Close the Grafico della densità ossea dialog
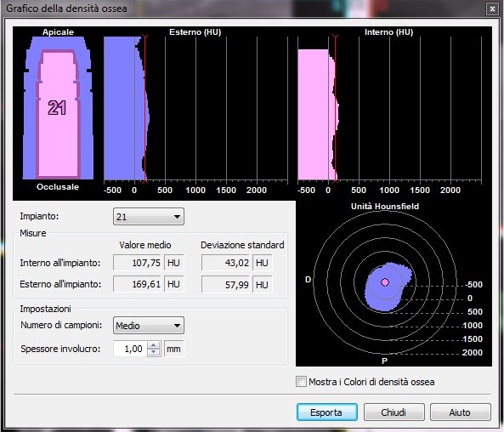Image resolution: width=504 pixels, height=432 pixels. (492, 9)
